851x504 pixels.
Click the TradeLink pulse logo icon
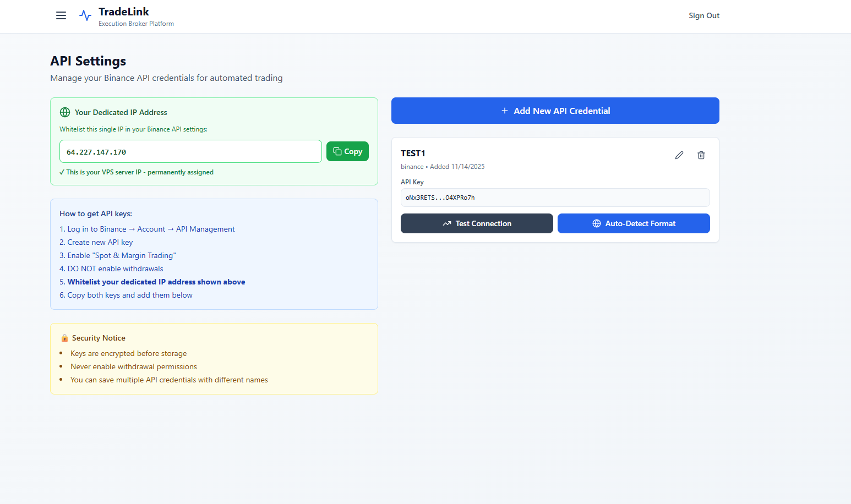(85, 15)
